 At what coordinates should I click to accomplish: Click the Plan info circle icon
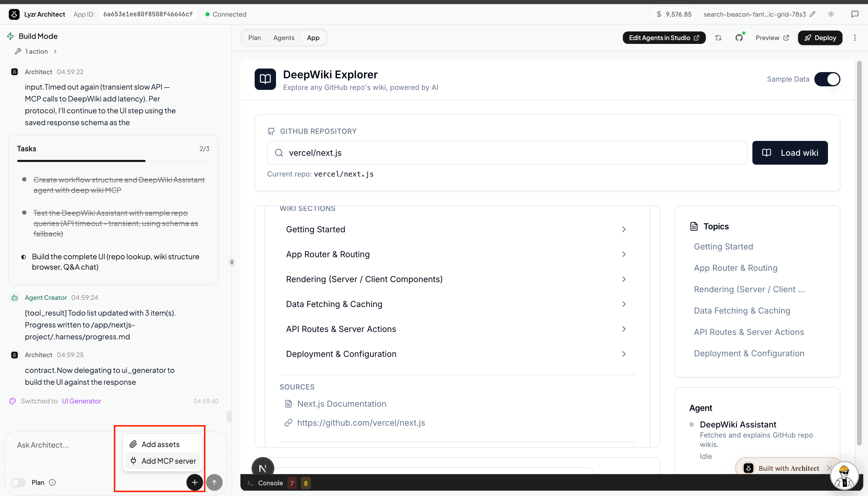coord(52,482)
